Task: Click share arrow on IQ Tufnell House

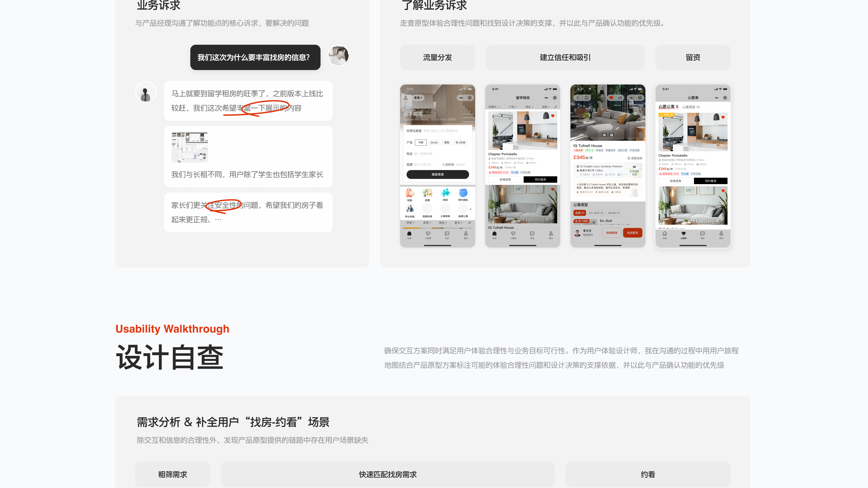Action: 620,98
